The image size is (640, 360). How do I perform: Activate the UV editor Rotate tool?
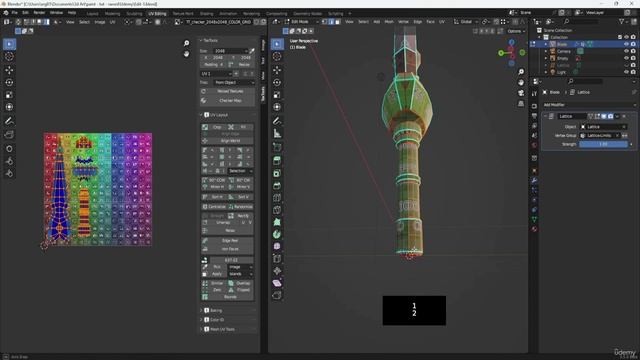click(9, 82)
